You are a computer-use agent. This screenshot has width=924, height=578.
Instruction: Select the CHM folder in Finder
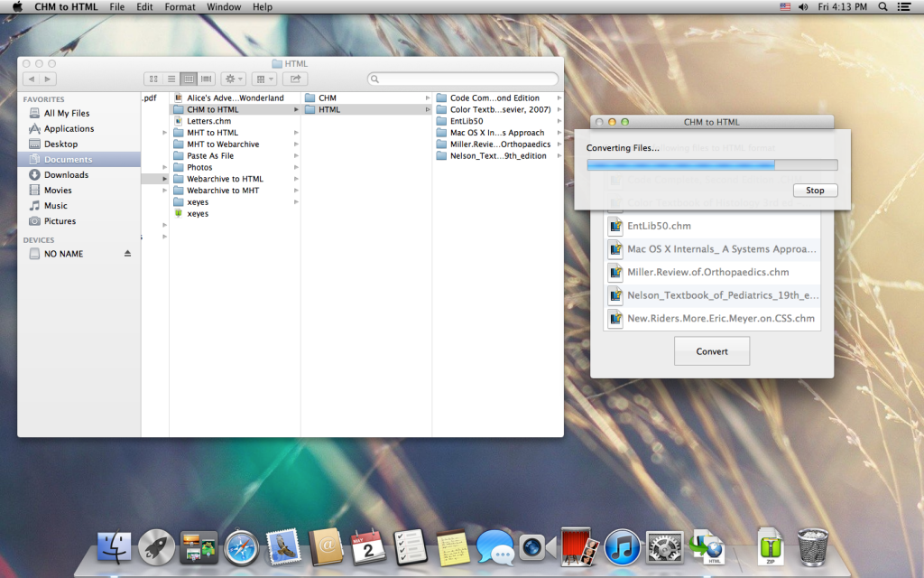[327, 98]
